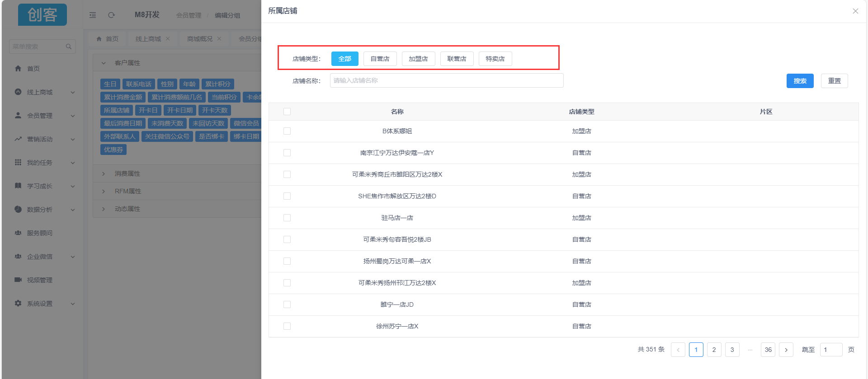This screenshot has height=379, width=868.
Task: Focus the 店铺名称 input field
Action: [x=447, y=80]
